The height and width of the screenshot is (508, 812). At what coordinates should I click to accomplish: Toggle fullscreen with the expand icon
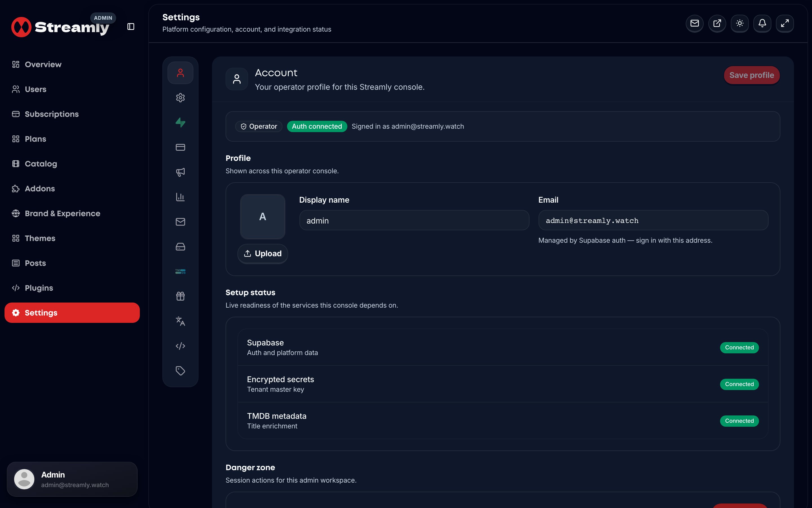coord(784,23)
